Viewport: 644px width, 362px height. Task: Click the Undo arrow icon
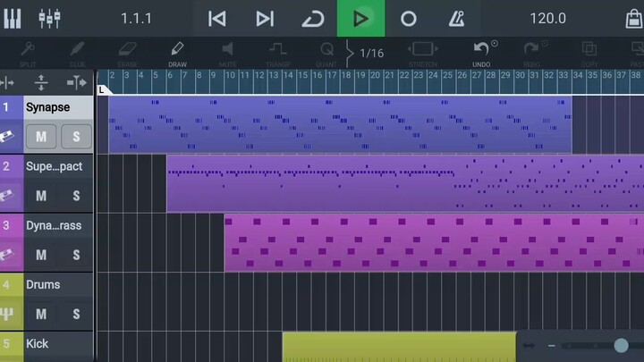[x=482, y=49]
